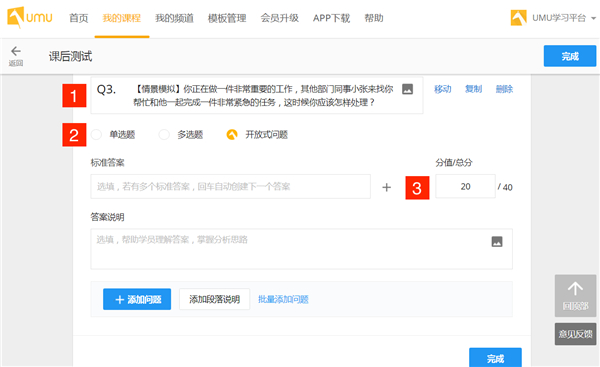Click the UMU logo in header
Screen dimensions: 600x367
click(30, 17)
